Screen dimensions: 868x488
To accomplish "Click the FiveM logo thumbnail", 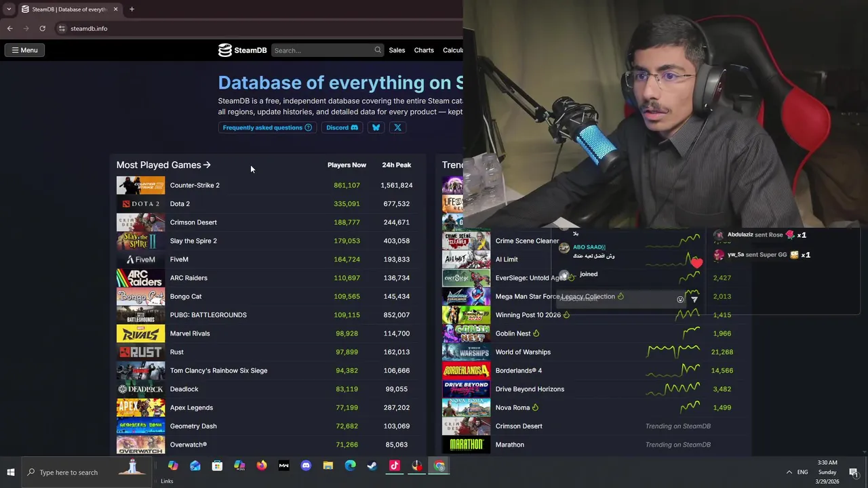I will 140,259.
